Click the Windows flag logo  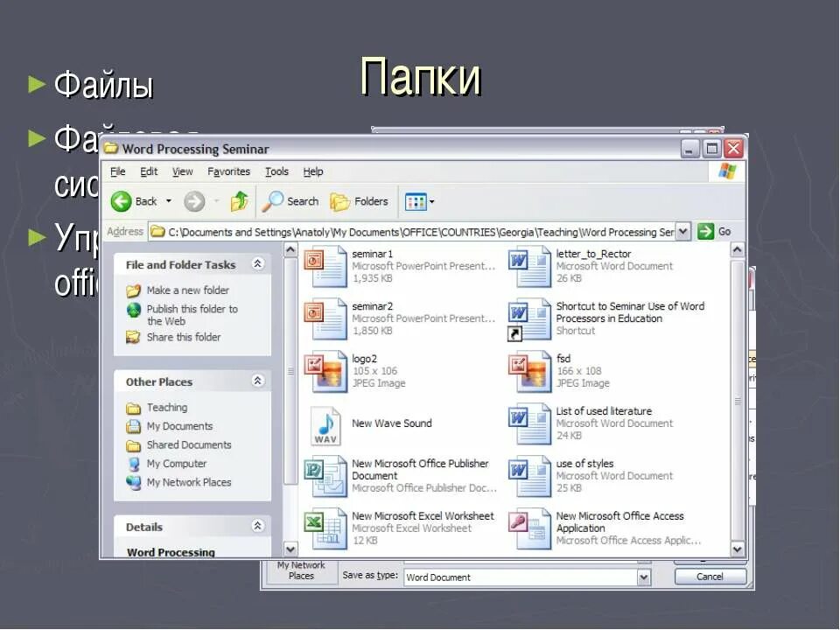[727, 171]
